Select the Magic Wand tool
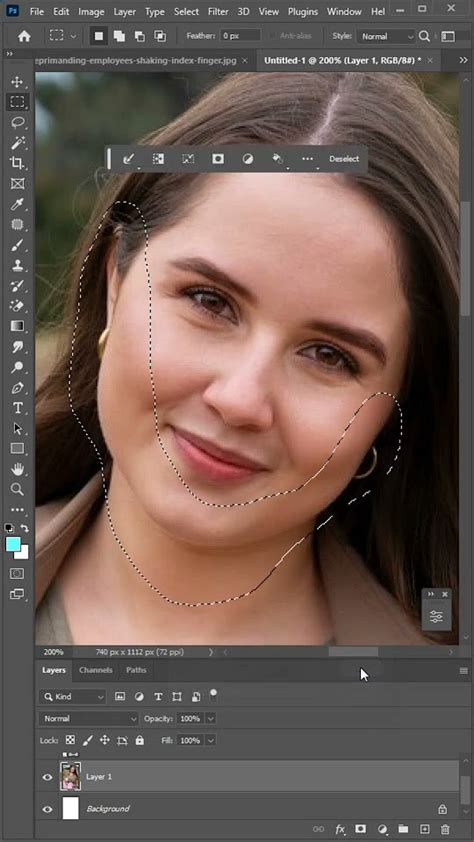 (x=17, y=143)
